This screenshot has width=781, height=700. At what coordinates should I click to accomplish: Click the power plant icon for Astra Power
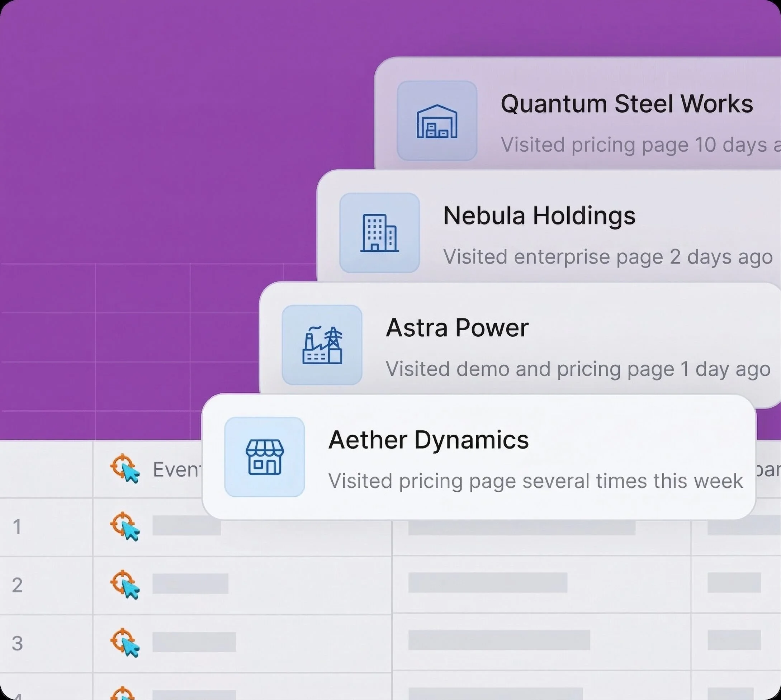322,345
